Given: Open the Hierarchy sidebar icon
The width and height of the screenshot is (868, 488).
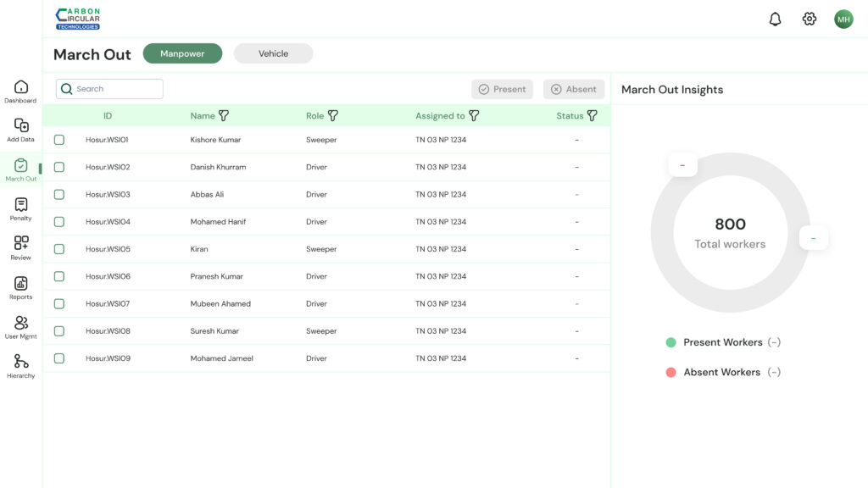Looking at the screenshot, I should pos(21,362).
